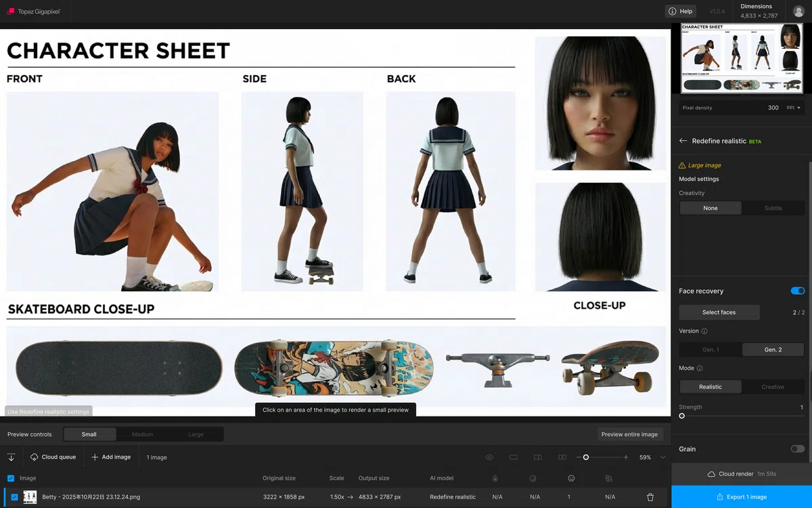
Task: Choose face recovery Gen. 2
Action: pos(773,350)
